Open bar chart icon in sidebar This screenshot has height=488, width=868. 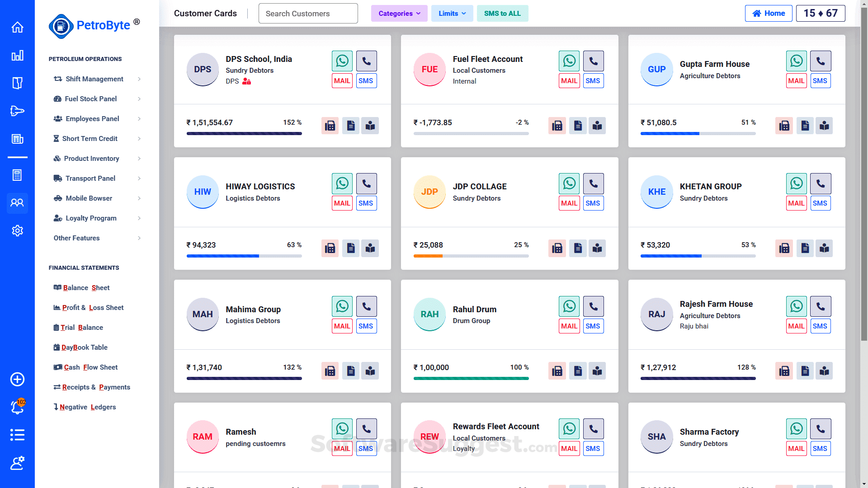pos(17,56)
